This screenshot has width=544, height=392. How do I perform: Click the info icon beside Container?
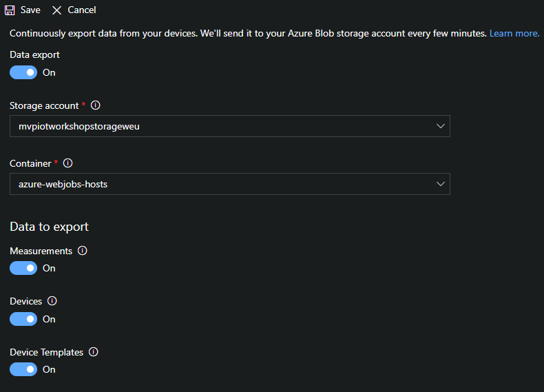(x=67, y=163)
